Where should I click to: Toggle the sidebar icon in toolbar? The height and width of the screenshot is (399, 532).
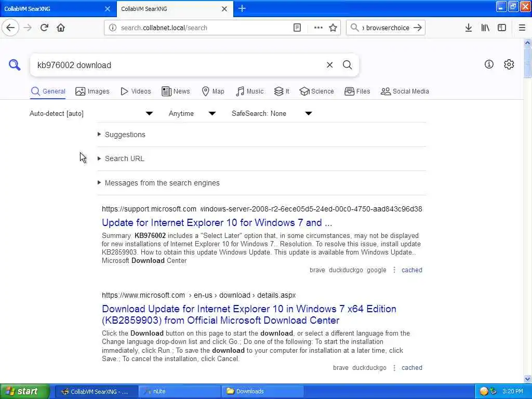point(501,28)
